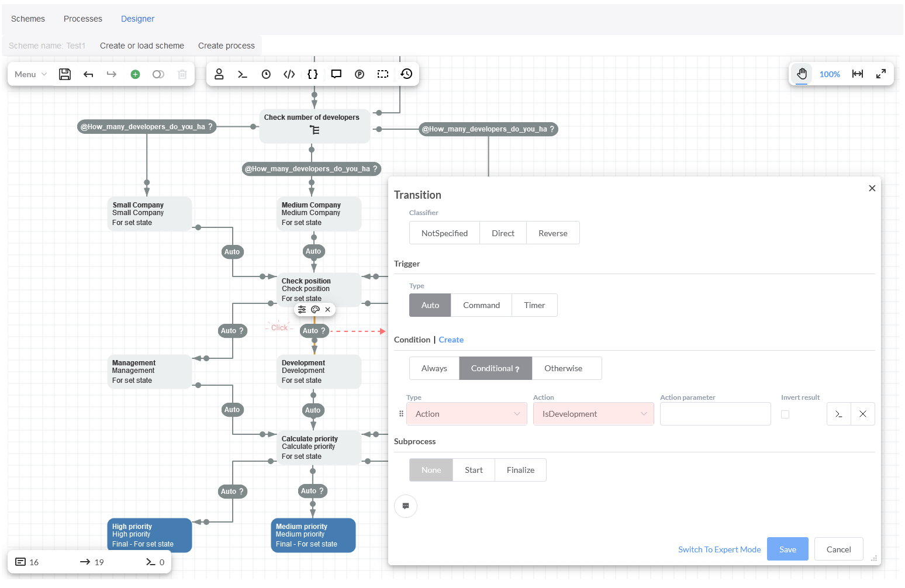Open comments with the speech bubble icon
905x588 pixels.
336,74
